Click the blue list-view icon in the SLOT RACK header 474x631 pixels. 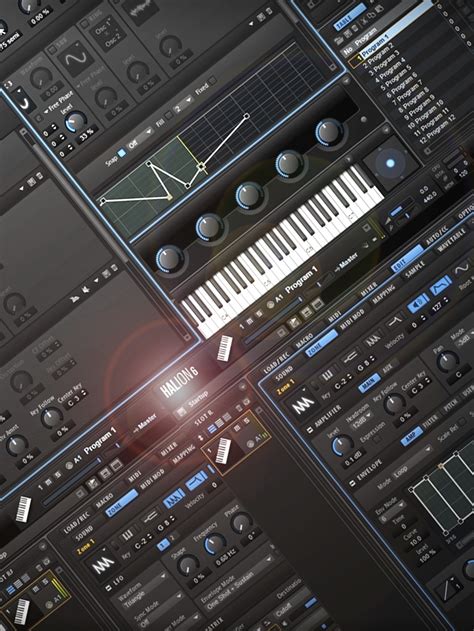click(x=213, y=427)
